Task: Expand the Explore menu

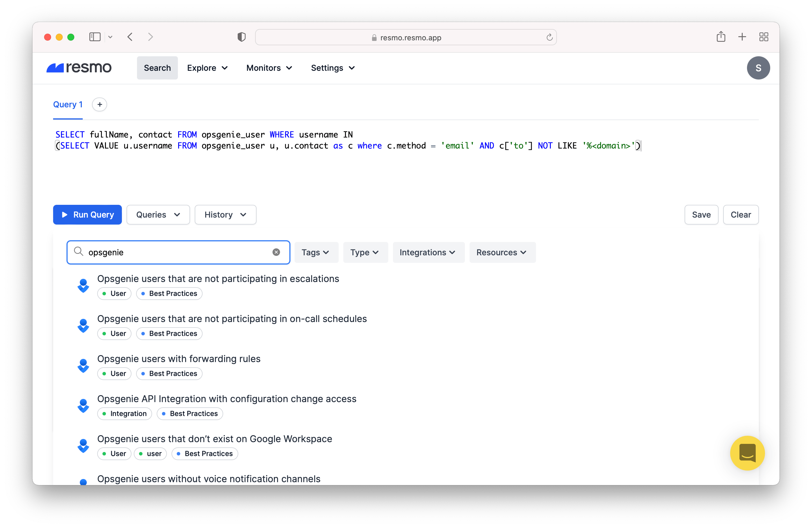Action: 207,68
